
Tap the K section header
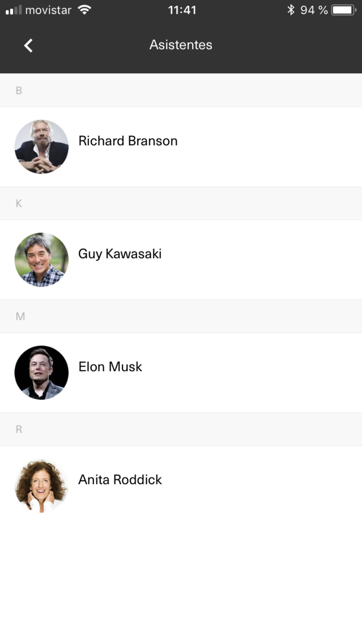pyautogui.click(x=181, y=203)
